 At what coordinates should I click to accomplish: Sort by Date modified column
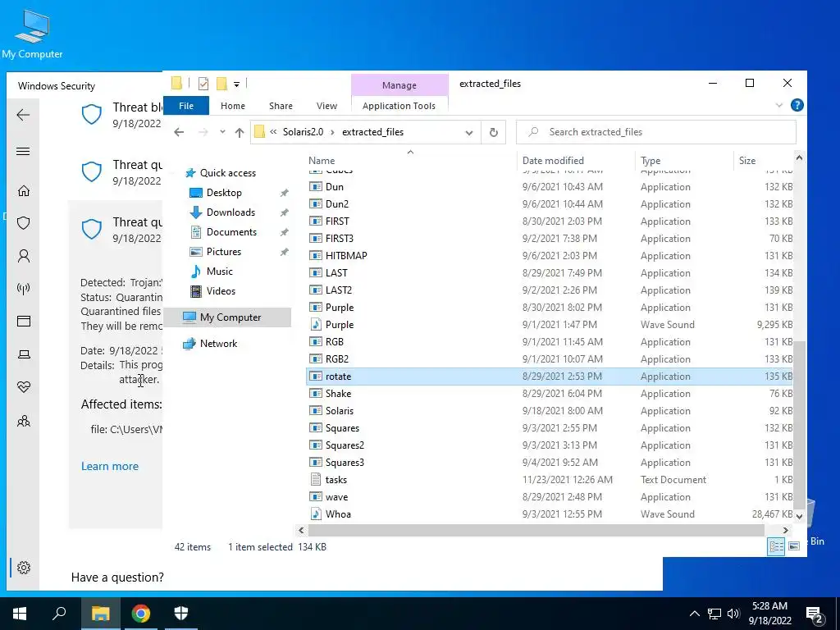point(553,161)
